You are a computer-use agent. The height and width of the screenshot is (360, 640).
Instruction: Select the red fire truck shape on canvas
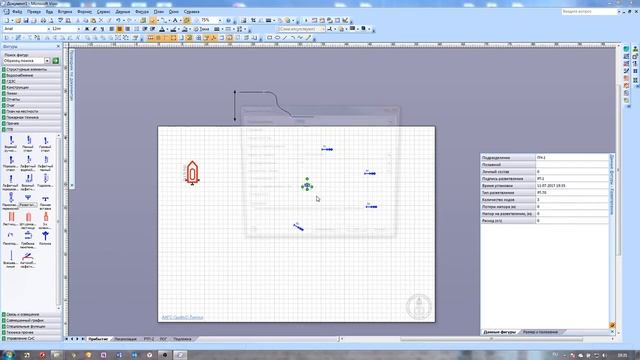(192, 173)
